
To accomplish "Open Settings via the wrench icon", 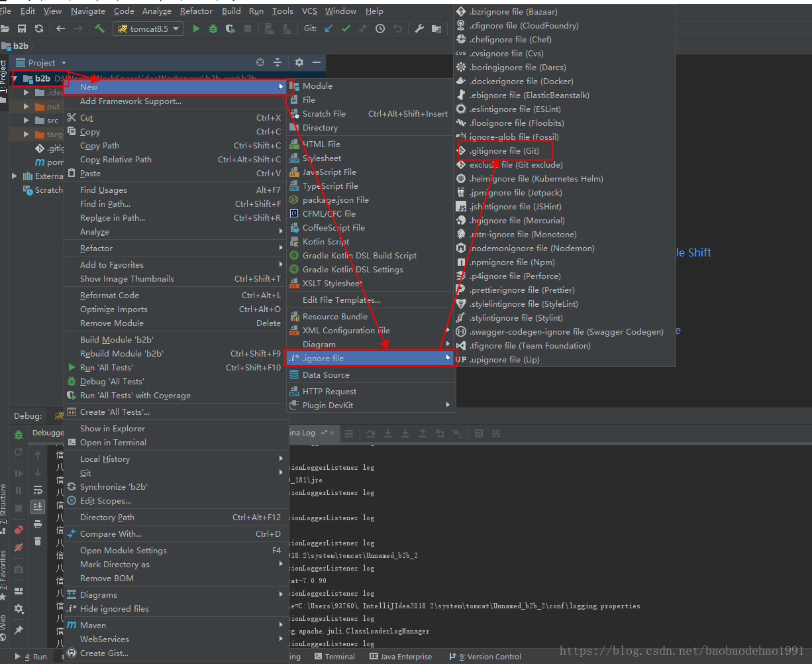I will 419,28.
